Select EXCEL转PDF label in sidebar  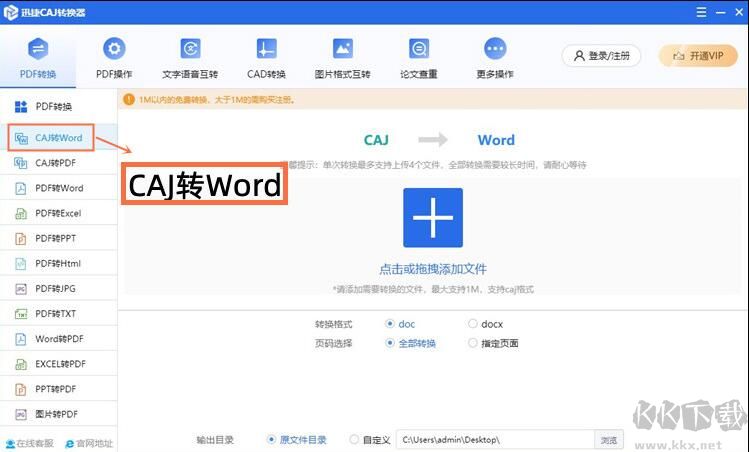click(x=60, y=364)
